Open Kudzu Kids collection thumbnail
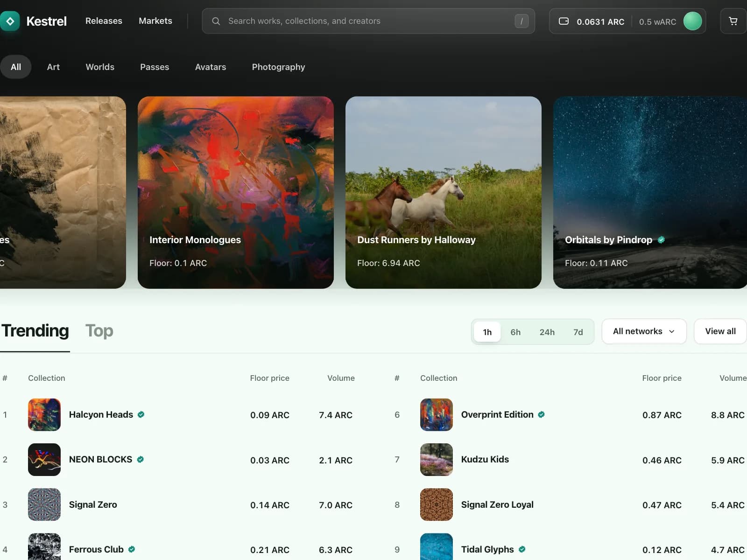Screen dimensions: 747x560 437,460
